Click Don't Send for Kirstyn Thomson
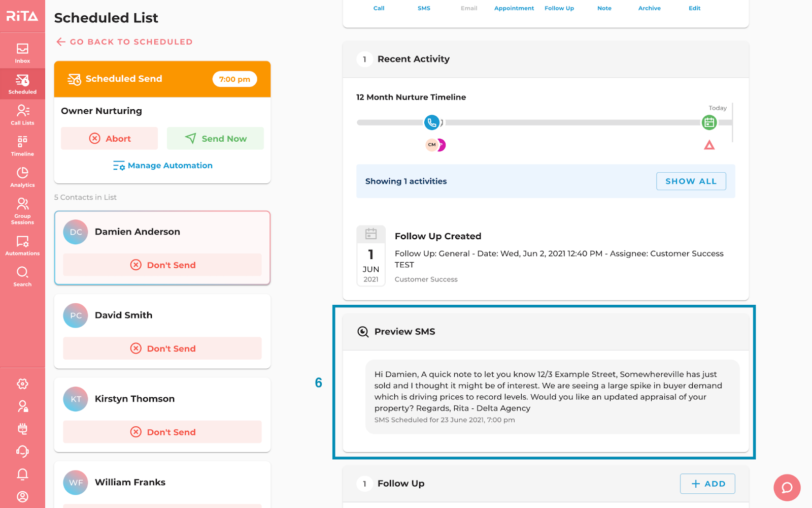 tap(162, 432)
